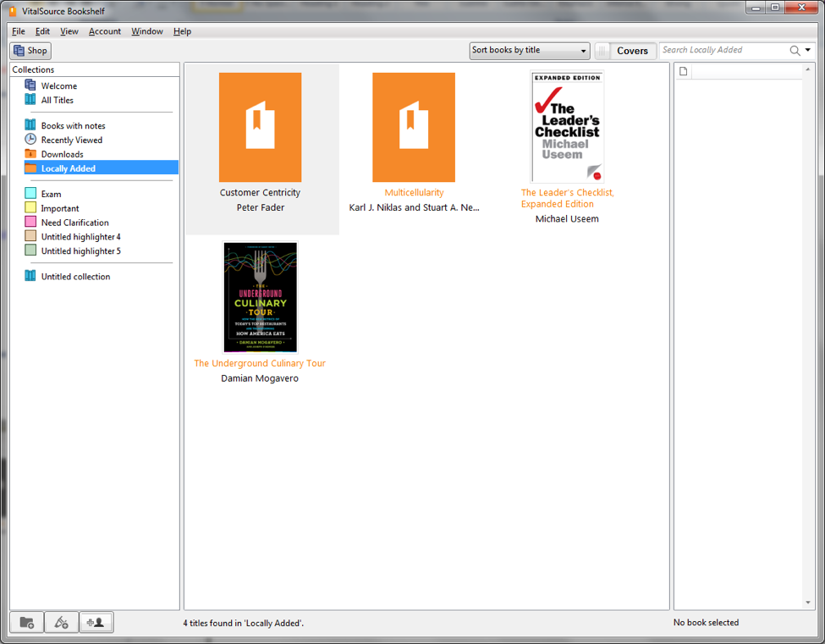Screen dimensions: 825x644
Task: Select All Titles in Collections
Action: [x=57, y=100]
